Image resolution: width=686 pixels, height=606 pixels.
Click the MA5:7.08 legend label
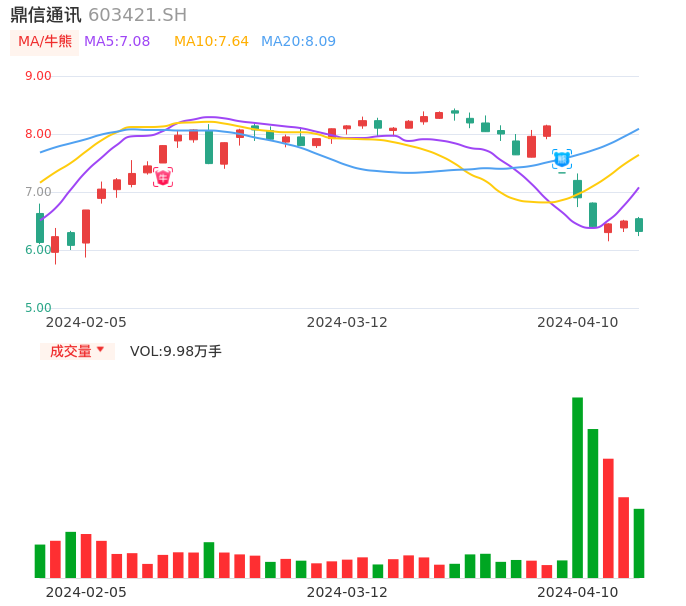point(117,42)
